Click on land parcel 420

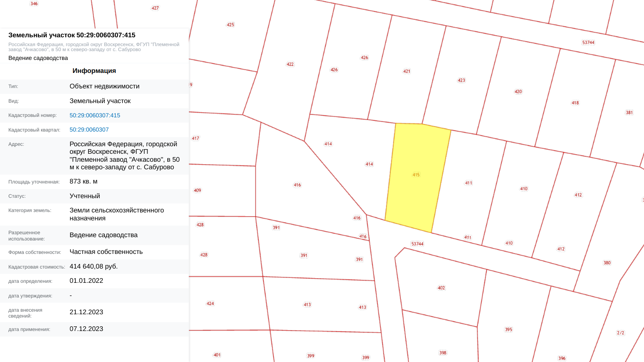(518, 91)
